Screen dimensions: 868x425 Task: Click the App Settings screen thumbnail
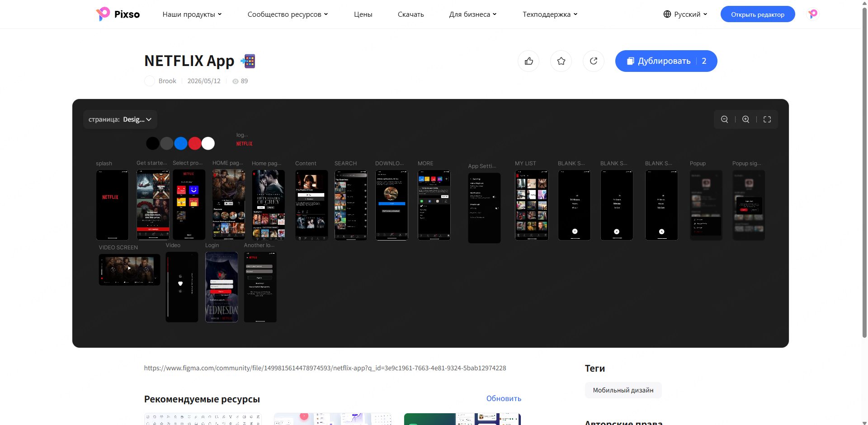click(484, 208)
